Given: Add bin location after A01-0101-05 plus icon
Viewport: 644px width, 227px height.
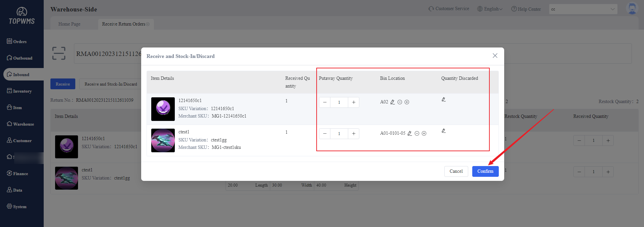Looking at the screenshot, I should tap(424, 133).
